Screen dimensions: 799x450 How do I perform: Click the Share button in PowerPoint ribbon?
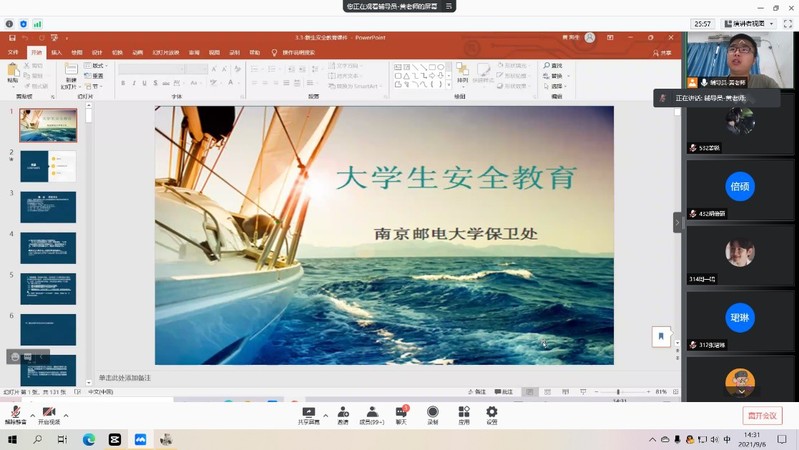[x=664, y=52]
